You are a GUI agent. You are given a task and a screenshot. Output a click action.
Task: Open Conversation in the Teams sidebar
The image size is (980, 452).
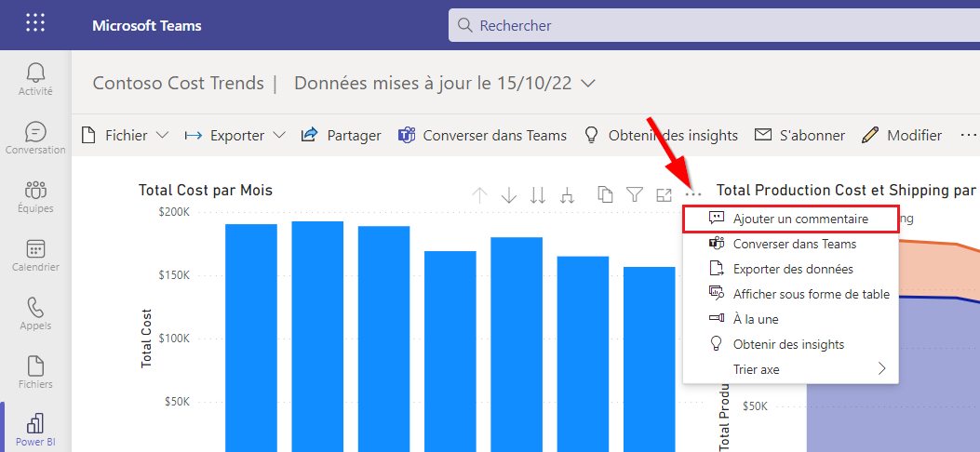pyautogui.click(x=35, y=138)
